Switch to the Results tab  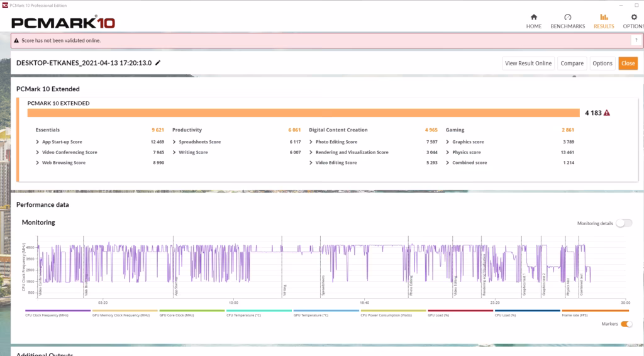point(604,21)
